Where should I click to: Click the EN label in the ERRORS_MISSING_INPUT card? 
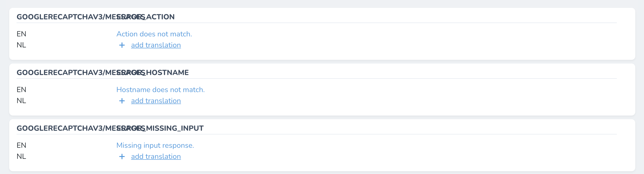click(x=22, y=145)
